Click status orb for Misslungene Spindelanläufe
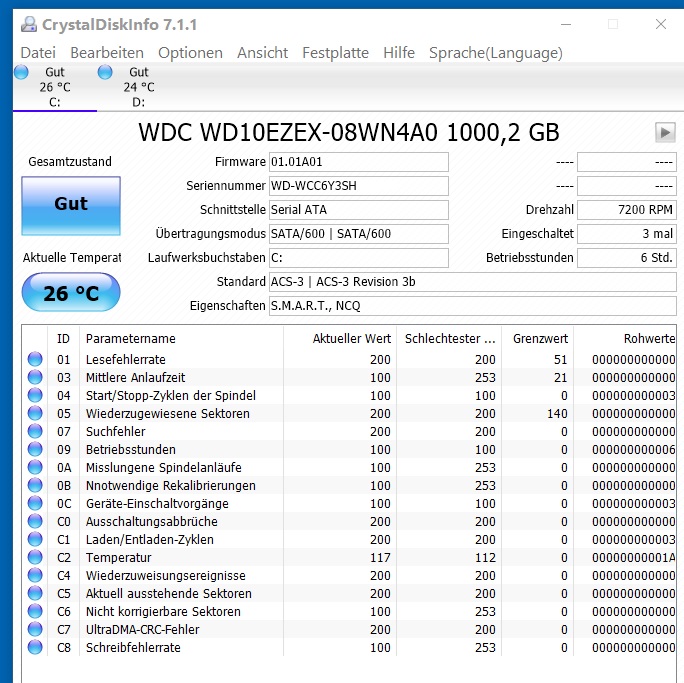Viewport: 684px width, 683px height. (35, 467)
